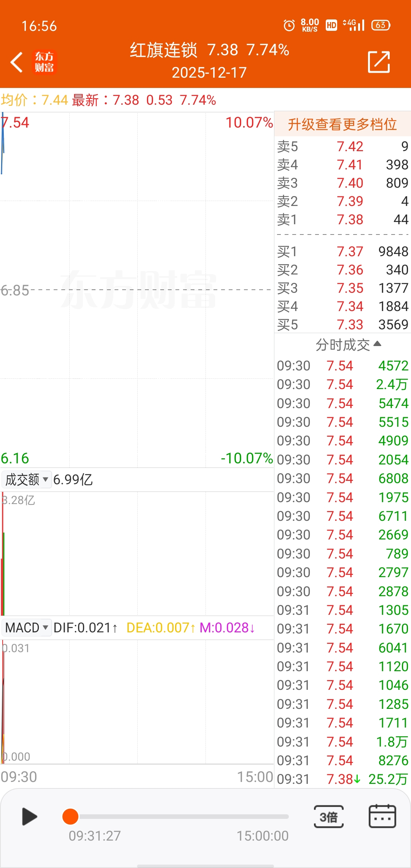Tap the tick with volume 6041
The width and height of the screenshot is (411, 868).
[342, 648]
